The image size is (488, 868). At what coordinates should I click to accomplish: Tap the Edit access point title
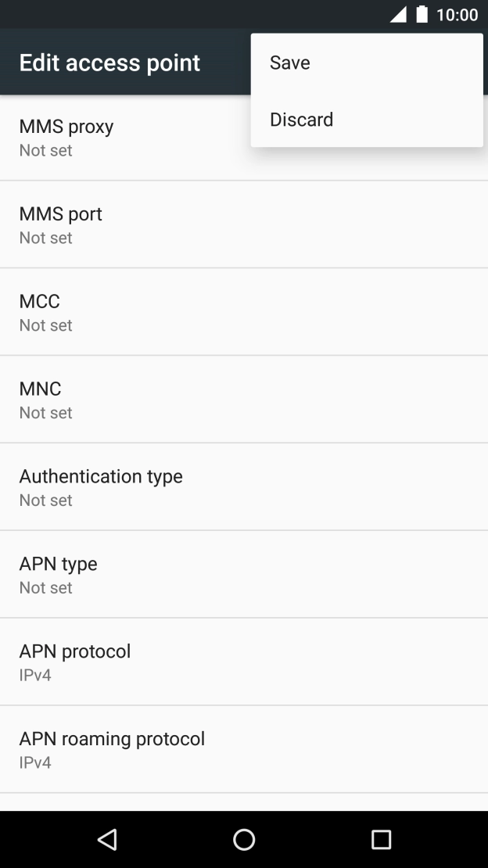tap(109, 63)
